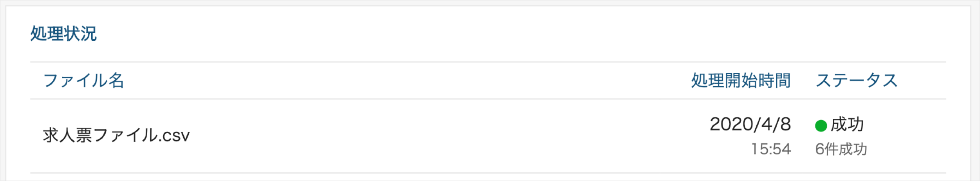Click the empty header row space after ファイル名
Screen dimensions: 980x181
tap(392, 81)
